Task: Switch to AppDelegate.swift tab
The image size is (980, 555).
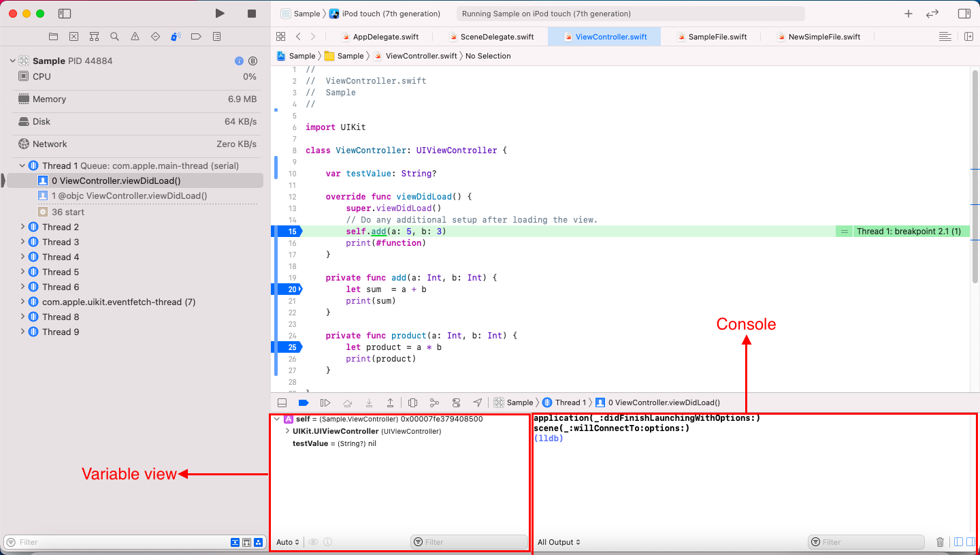Action: (379, 37)
